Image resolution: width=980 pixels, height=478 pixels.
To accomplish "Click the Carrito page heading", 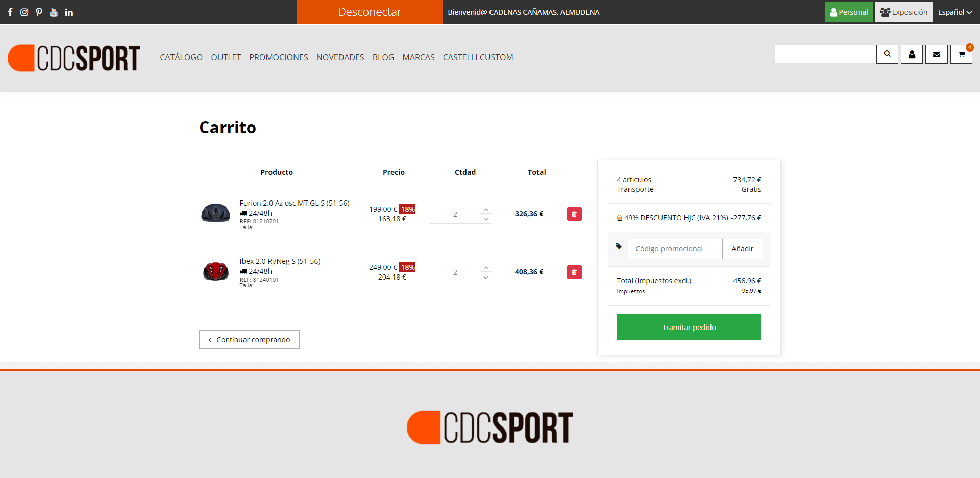I will [228, 128].
